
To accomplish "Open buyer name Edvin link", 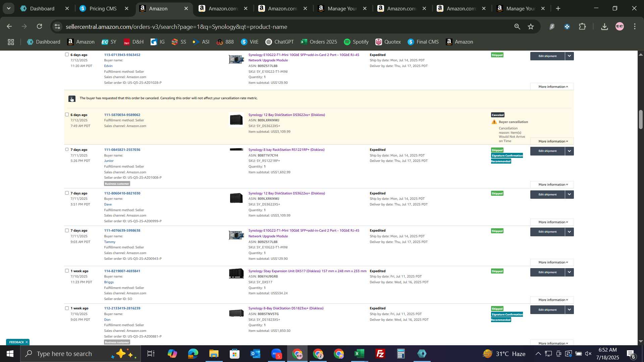I will coord(108,66).
